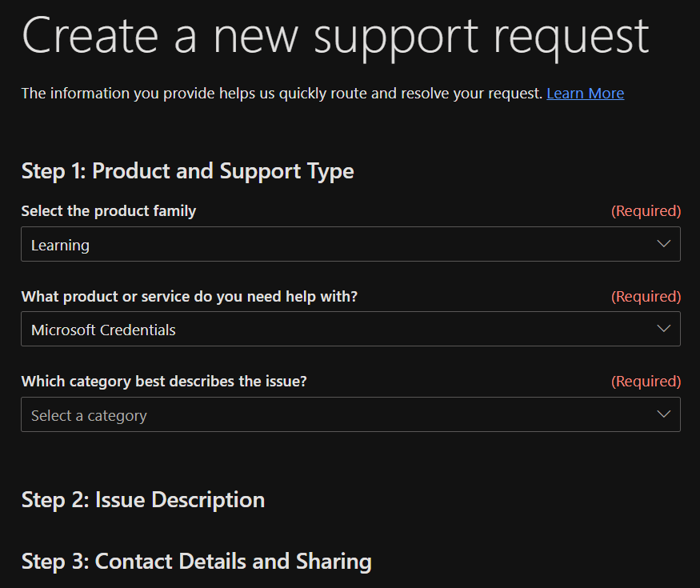Open the Microsoft Credentials product dropdown

(350, 329)
